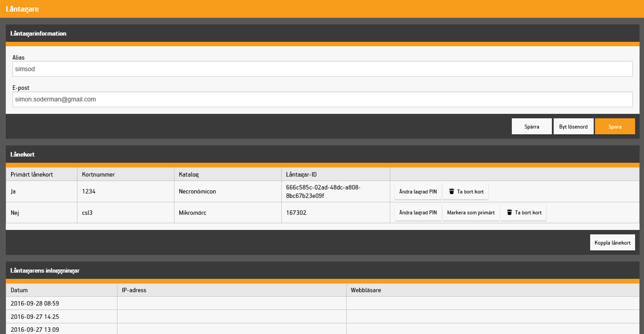This screenshot has width=644, height=334.
Task: Mark csl3 card as primary
Action: tap(471, 213)
